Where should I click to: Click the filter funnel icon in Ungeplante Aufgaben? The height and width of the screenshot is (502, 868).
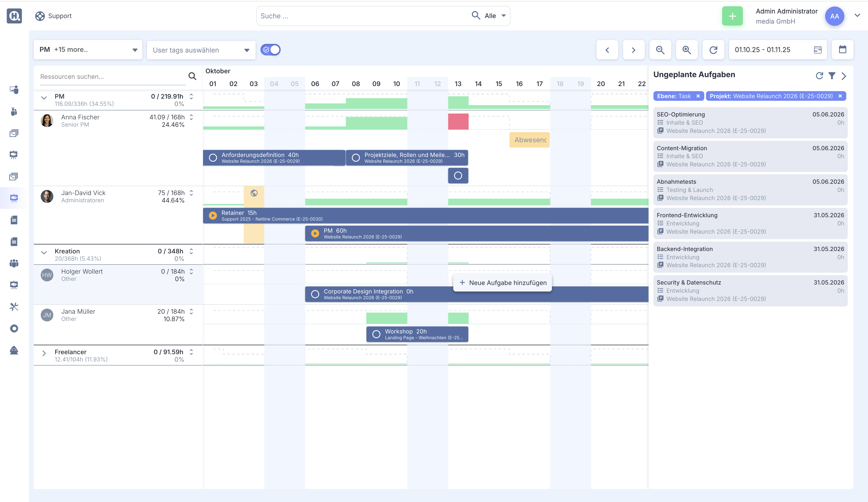[x=832, y=76]
